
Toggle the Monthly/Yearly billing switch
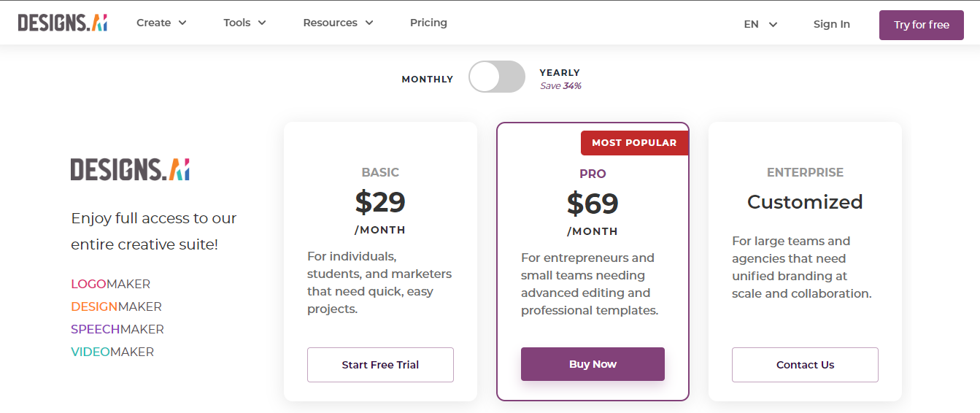496,77
